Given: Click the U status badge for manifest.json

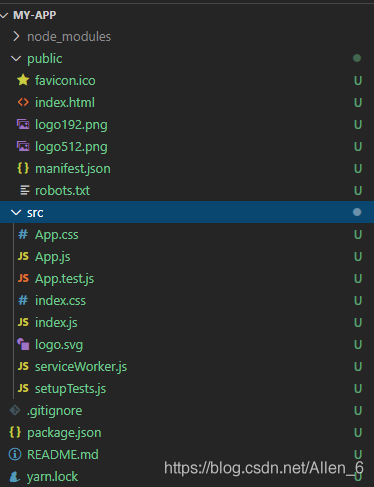Looking at the screenshot, I should [x=358, y=169].
